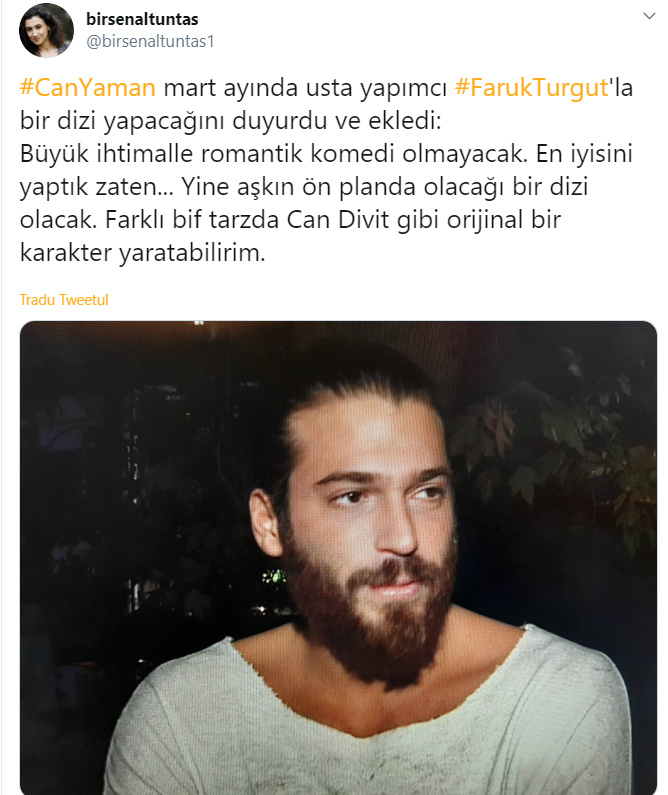Click Tradu Tweetul to translate tweet
Viewport: 668px width, 795px height.
[x=64, y=300]
